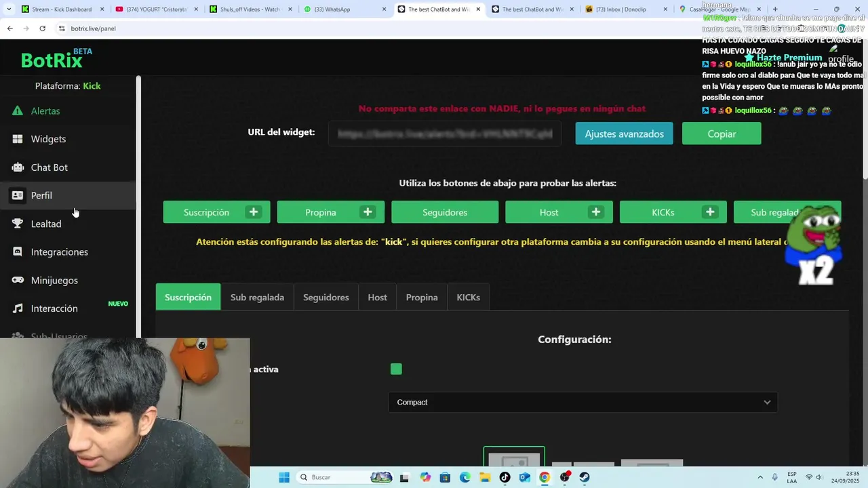Switch to second BotRix ChatBot browser tab

coord(531,9)
